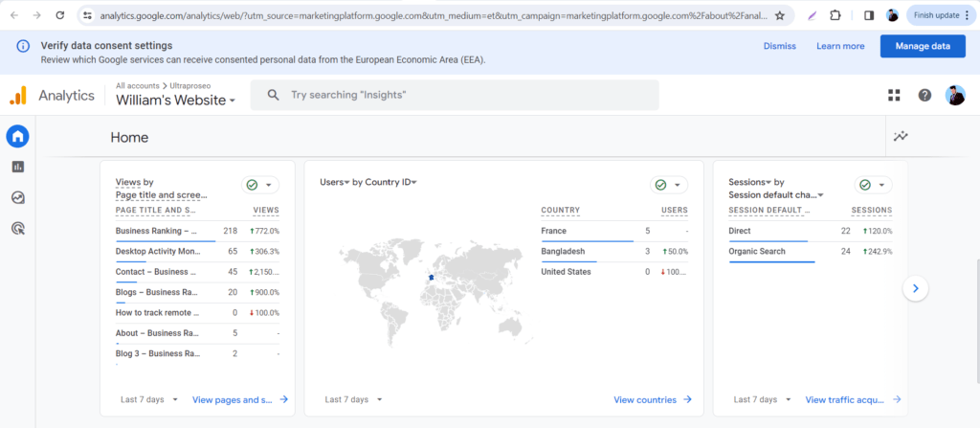Click the PAGE TITLE AND S... column header
This screenshot has height=428, width=980.
[x=156, y=211]
